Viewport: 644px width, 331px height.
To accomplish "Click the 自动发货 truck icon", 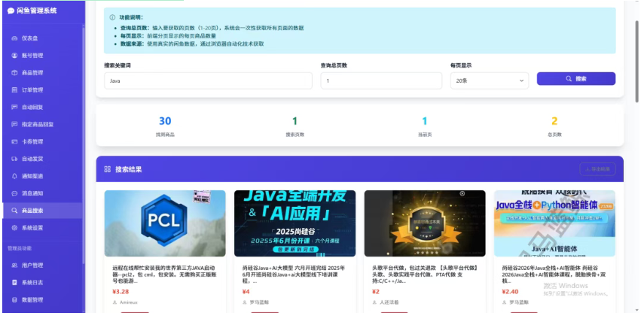I will point(14,159).
